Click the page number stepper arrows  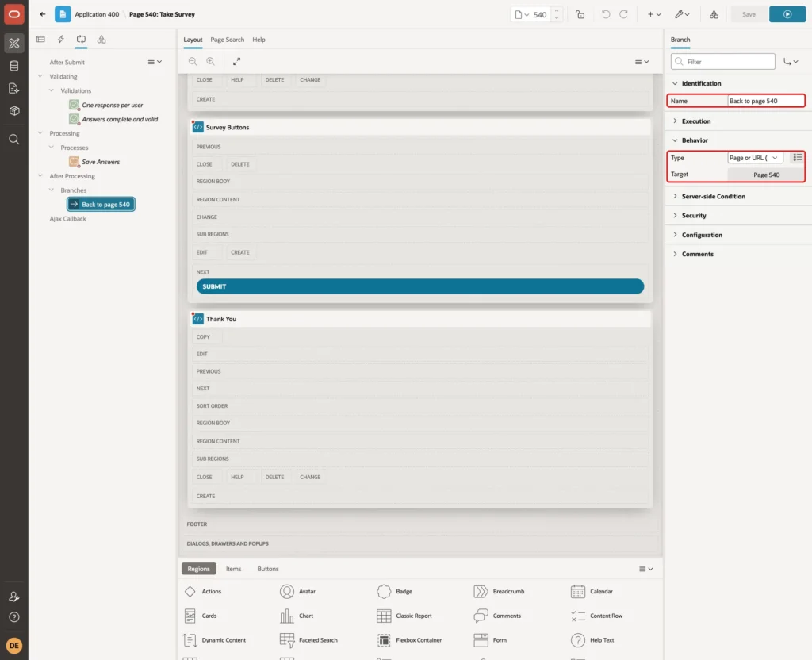(557, 14)
